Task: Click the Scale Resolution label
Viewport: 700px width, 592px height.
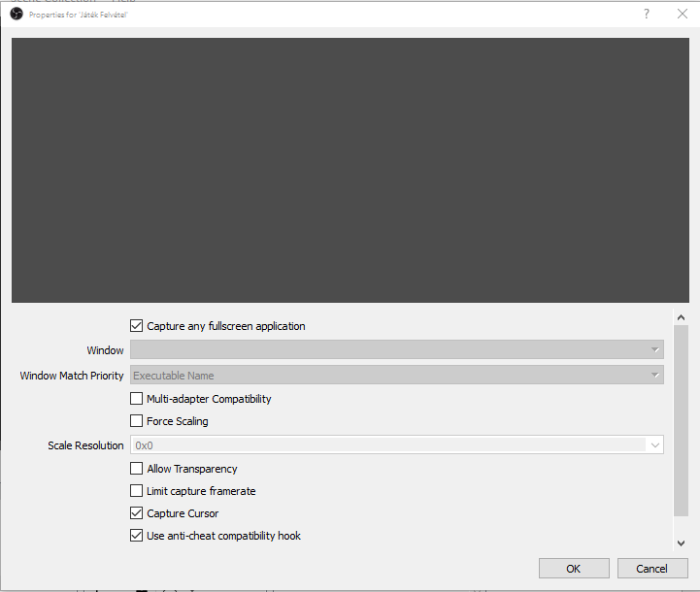Action: click(85, 445)
